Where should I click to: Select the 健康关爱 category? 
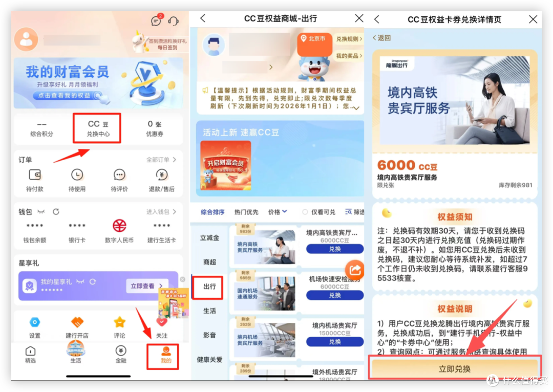click(x=209, y=360)
